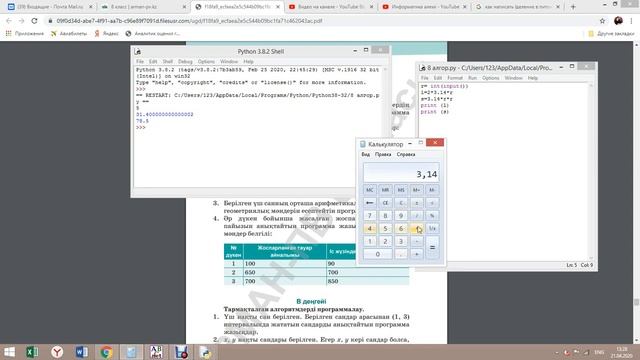This screenshot has height=360, width=640.
Task: Click MR memory recall calculator button
Action: 385,190
